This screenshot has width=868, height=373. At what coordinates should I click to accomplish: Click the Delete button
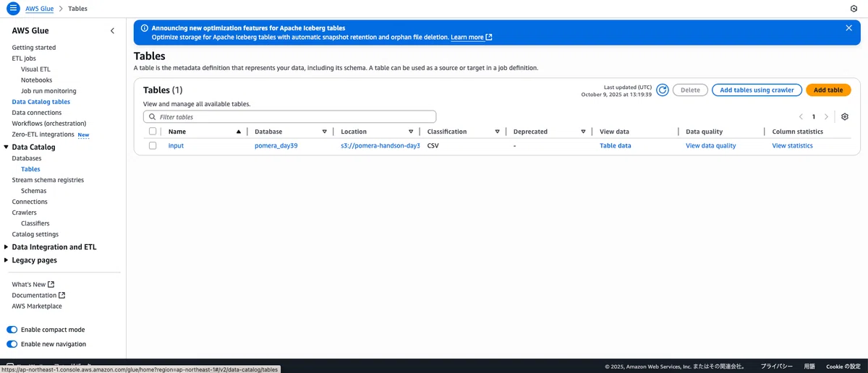point(690,90)
